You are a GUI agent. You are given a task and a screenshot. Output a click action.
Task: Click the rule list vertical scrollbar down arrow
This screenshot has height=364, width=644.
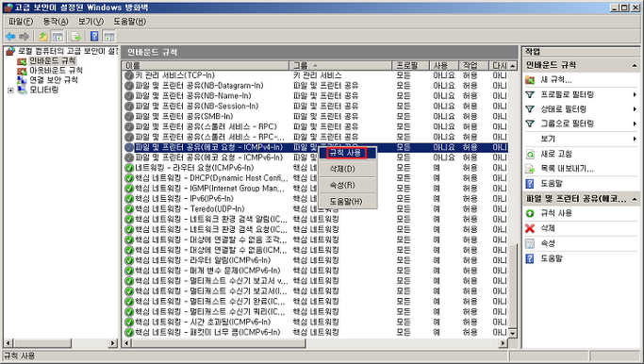click(512, 333)
